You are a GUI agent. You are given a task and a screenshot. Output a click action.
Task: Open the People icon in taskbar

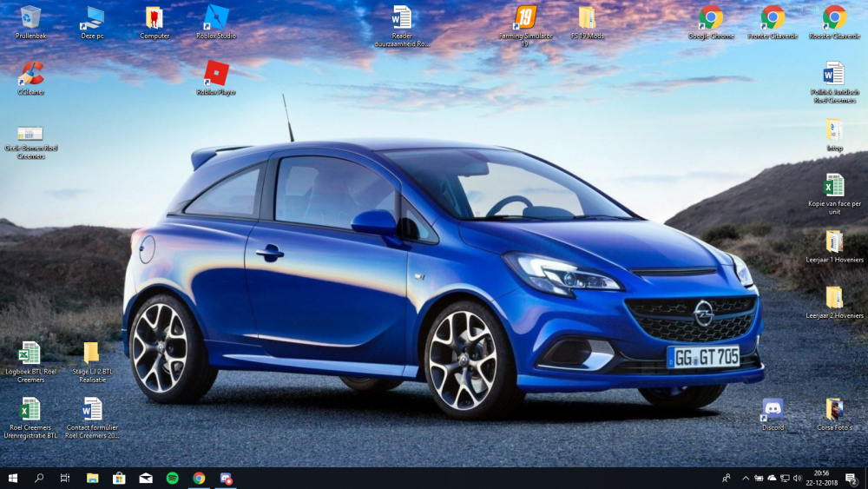point(726,478)
